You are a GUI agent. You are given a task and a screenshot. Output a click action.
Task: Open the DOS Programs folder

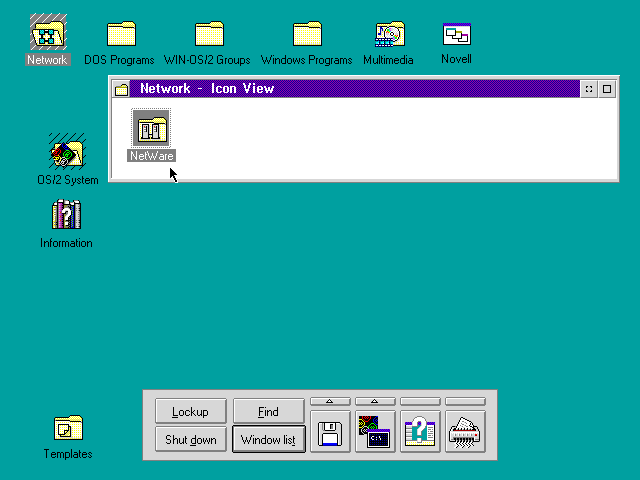[121, 33]
